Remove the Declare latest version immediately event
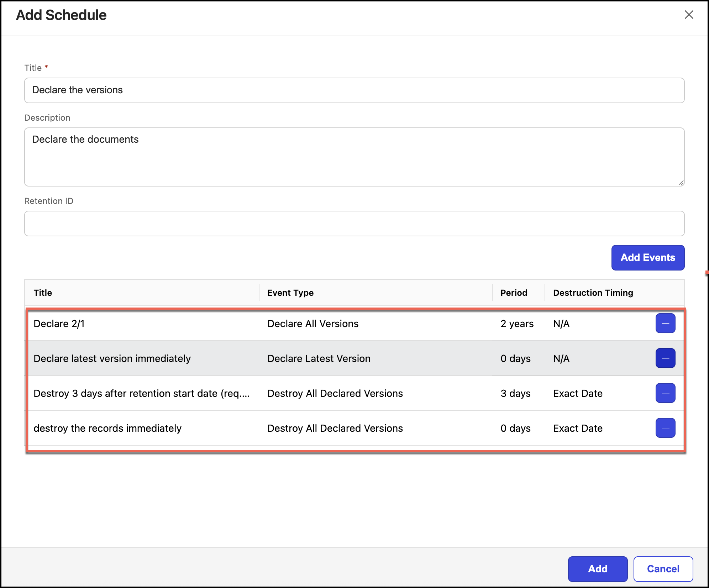This screenshot has width=709, height=588. point(665,358)
